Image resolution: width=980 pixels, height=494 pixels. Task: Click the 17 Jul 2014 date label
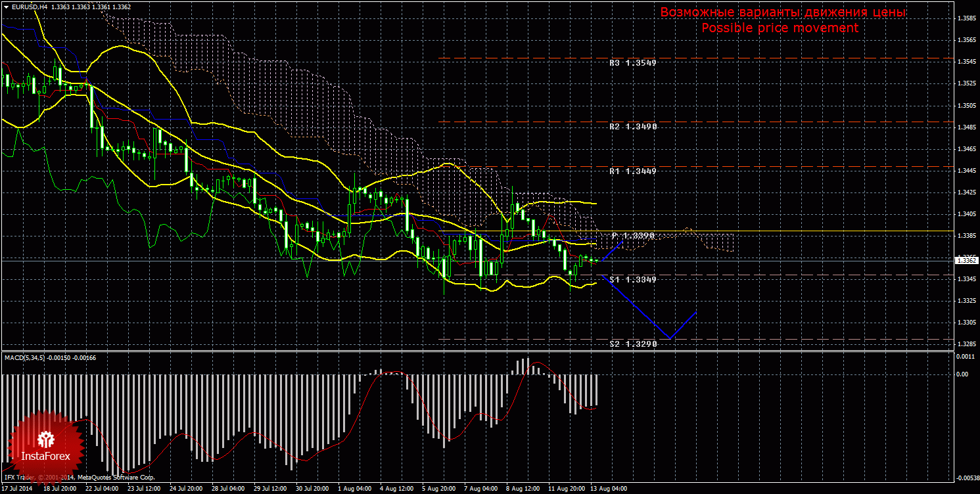(18, 489)
